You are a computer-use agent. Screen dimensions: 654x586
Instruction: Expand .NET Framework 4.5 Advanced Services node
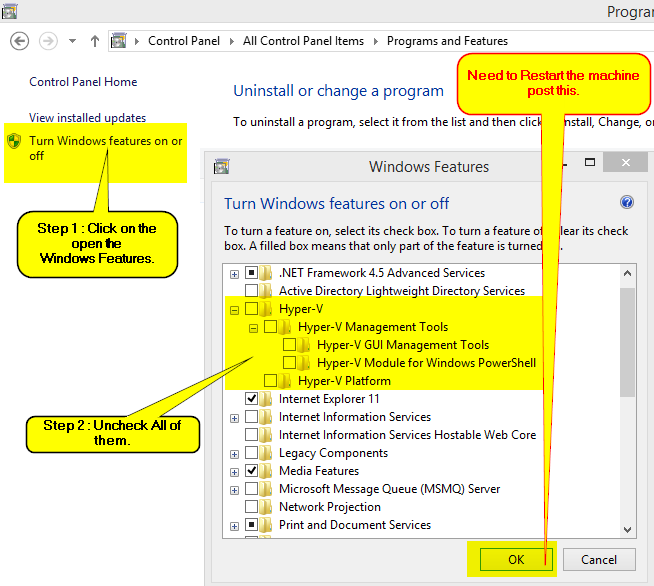234,274
